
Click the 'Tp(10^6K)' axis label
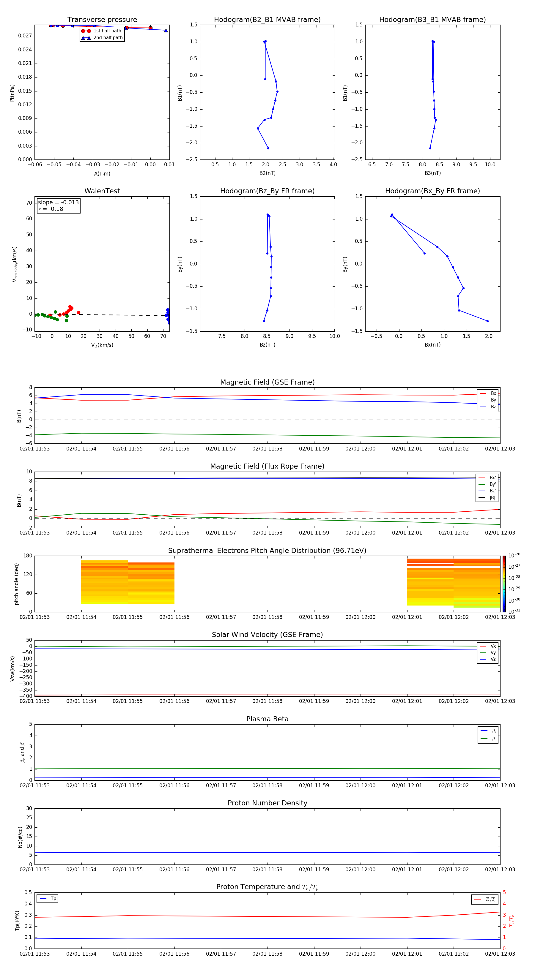tap(17, 921)
